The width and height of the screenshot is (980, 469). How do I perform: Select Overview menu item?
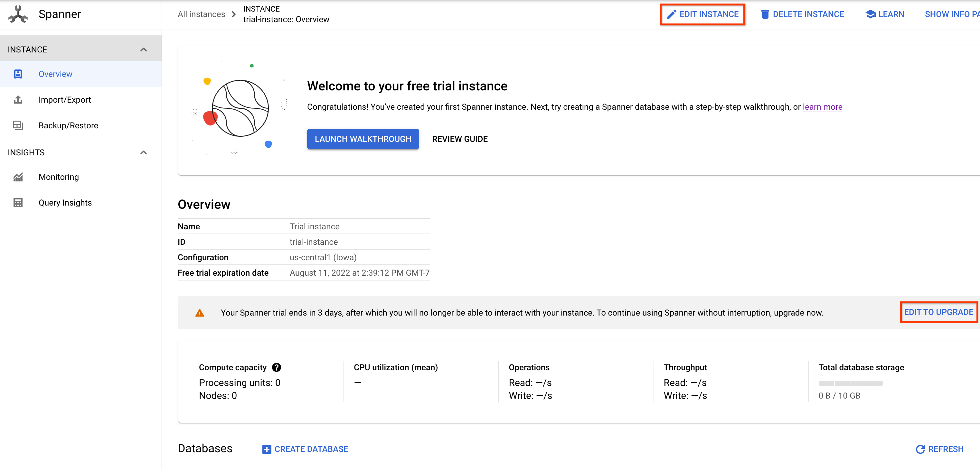(55, 74)
